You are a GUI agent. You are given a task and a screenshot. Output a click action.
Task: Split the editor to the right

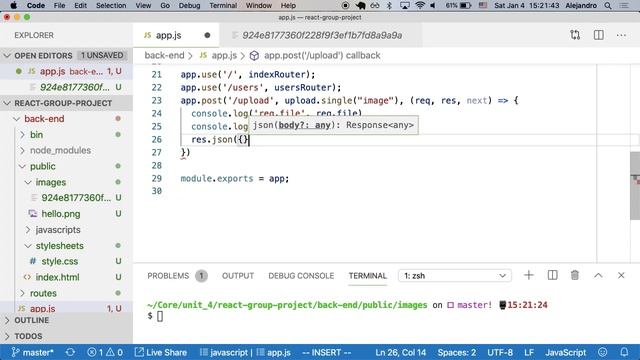pyautogui.click(x=598, y=35)
